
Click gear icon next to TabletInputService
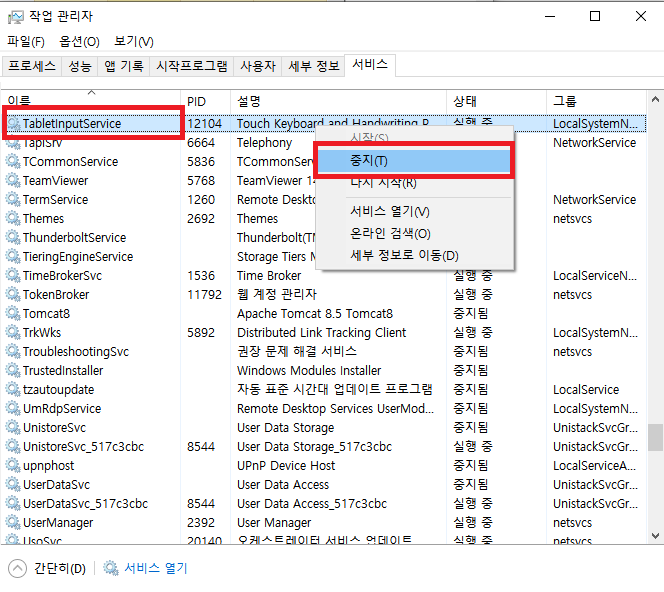pyautogui.click(x=13, y=124)
